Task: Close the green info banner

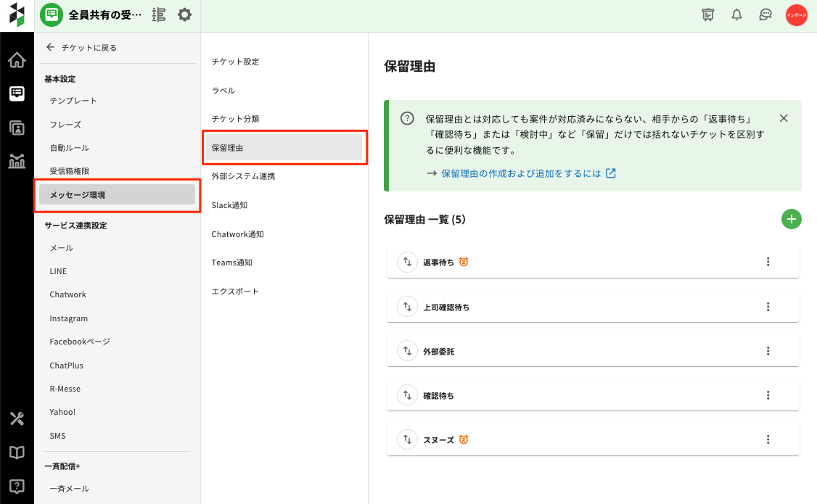Action: [x=783, y=118]
